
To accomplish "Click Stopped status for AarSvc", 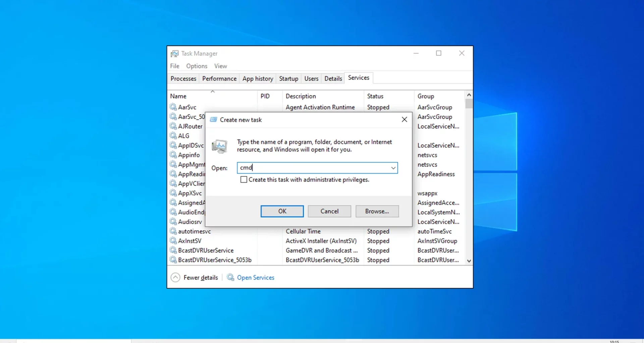I will (x=378, y=107).
